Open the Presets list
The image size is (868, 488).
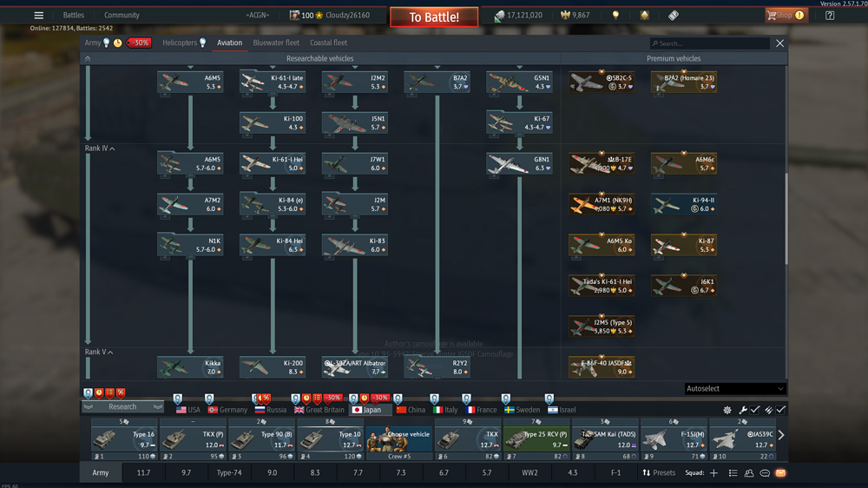[659, 473]
